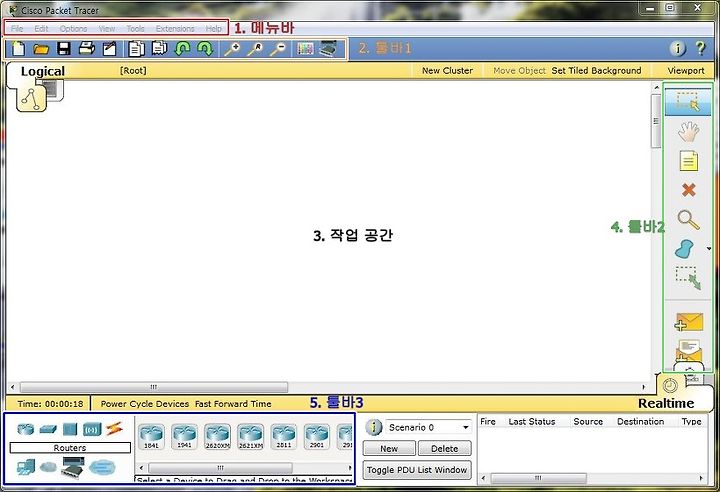Choose the Inspect magnifying glass tool
720x492 pixels.
tap(688, 220)
